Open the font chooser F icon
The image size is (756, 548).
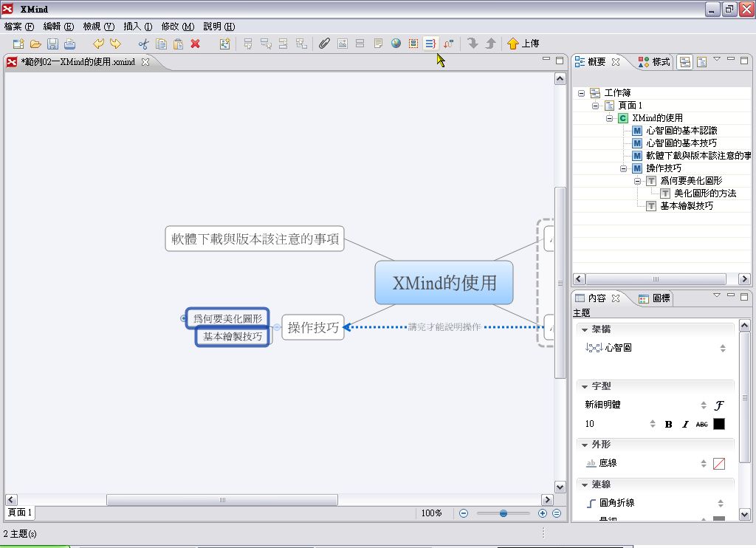pos(719,405)
